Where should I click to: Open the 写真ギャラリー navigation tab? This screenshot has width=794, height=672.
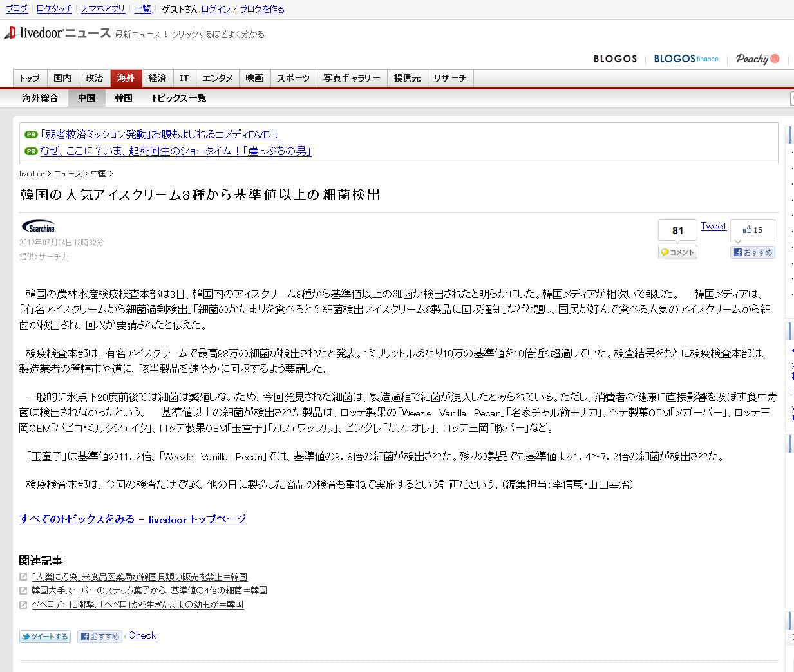352,78
